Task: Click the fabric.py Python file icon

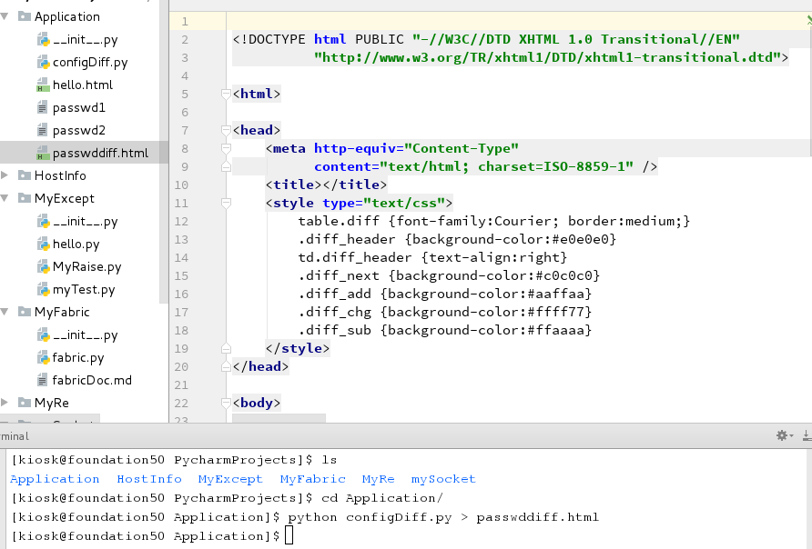Action: (x=43, y=357)
